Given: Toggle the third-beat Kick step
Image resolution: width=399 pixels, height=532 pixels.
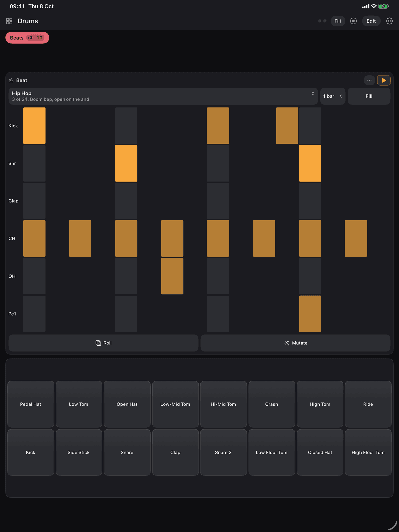Looking at the screenshot, I should (218, 126).
